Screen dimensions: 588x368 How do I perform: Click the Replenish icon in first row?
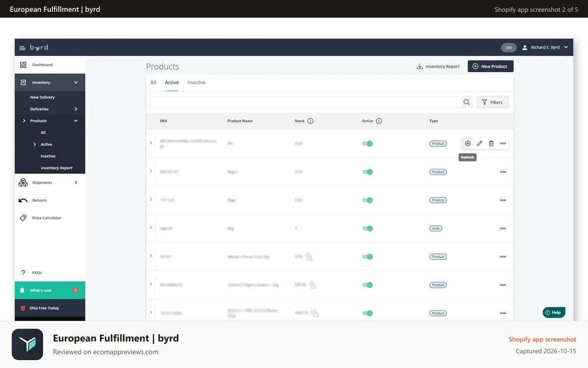tap(467, 143)
